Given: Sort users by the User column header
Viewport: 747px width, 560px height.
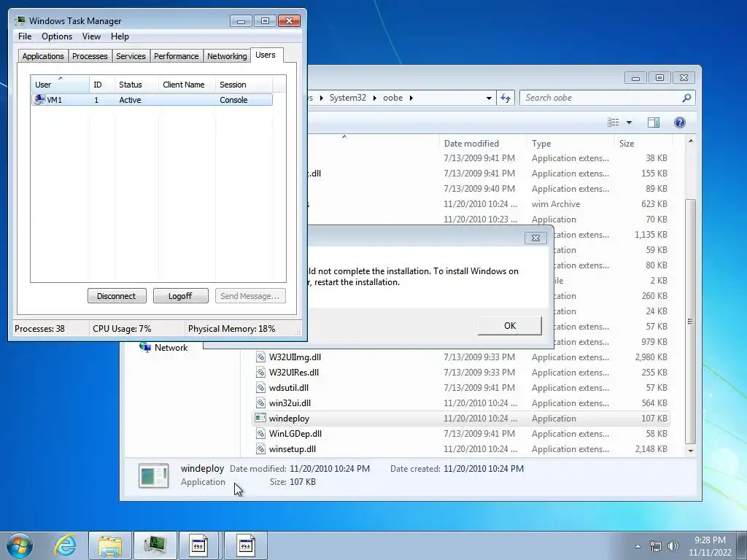Looking at the screenshot, I should click(60, 85).
